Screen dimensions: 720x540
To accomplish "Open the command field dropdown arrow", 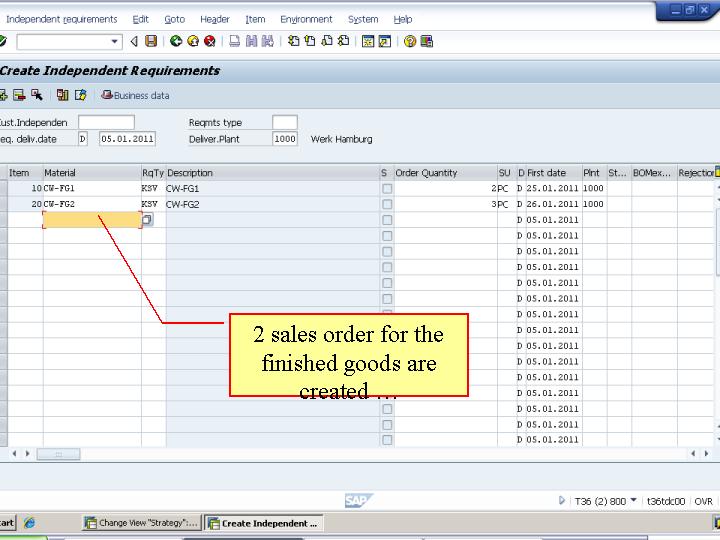I will click(x=114, y=41).
